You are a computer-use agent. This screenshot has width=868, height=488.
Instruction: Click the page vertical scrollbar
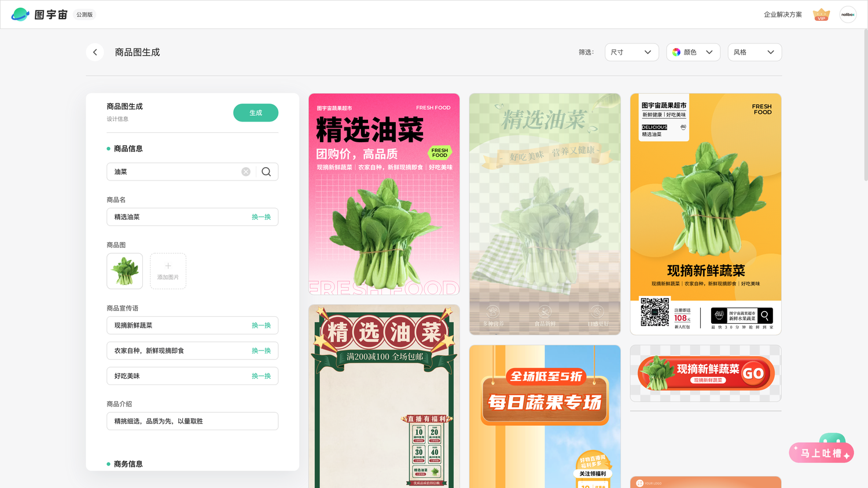tap(865, 104)
